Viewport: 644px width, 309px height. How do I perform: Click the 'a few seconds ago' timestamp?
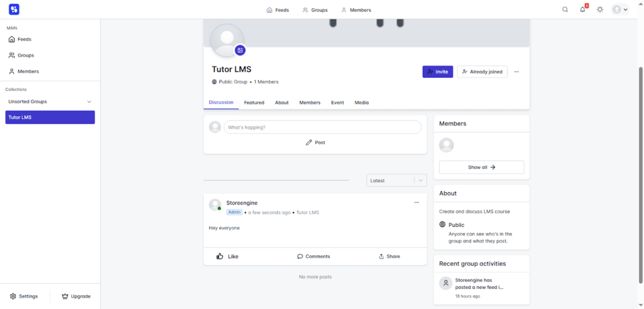click(269, 212)
